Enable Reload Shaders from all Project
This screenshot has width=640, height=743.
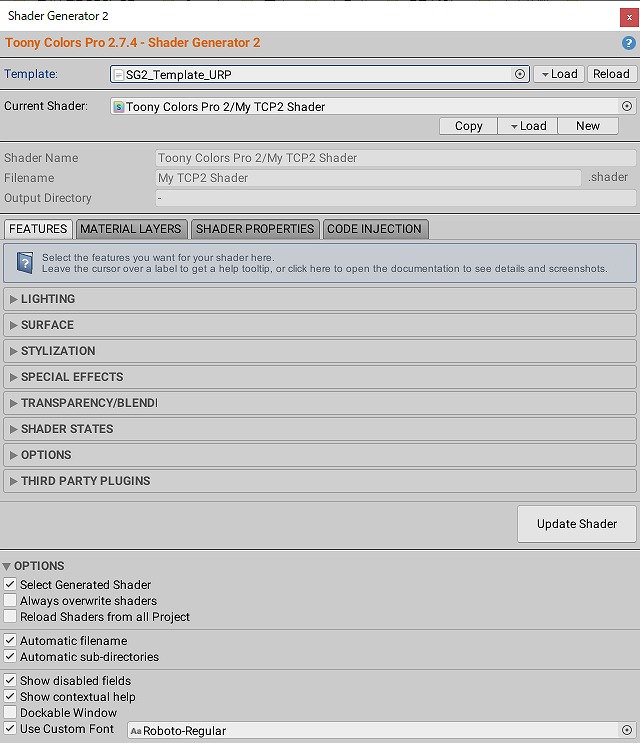[x=10, y=616]
